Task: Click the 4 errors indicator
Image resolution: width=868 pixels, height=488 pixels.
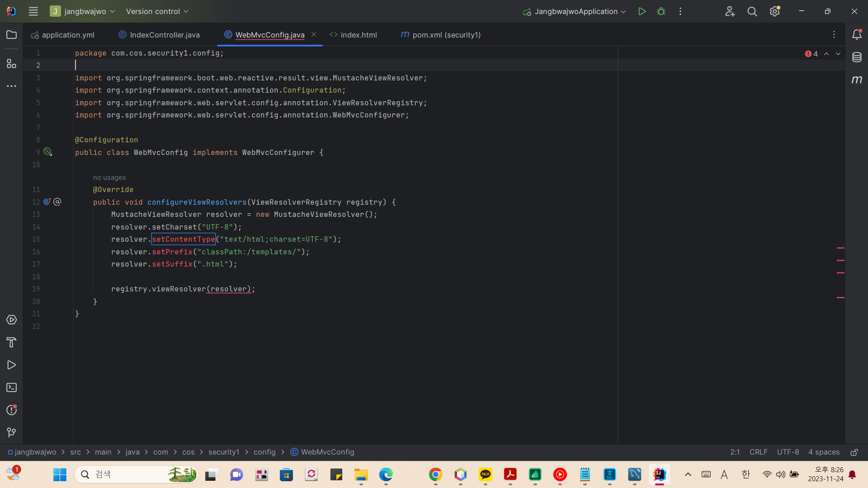Action: (x=811, y=54)
